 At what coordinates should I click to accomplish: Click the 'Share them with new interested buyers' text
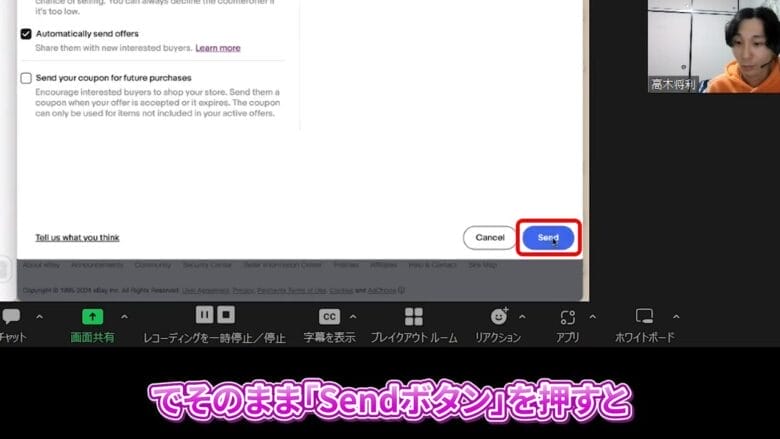point(113,48)
